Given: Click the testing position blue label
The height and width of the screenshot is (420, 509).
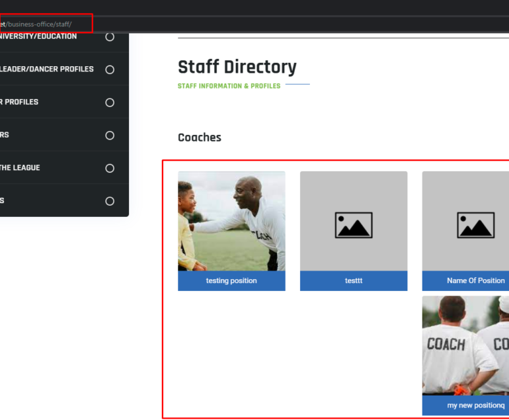Looking at the screenshot, I should point(231,280).
